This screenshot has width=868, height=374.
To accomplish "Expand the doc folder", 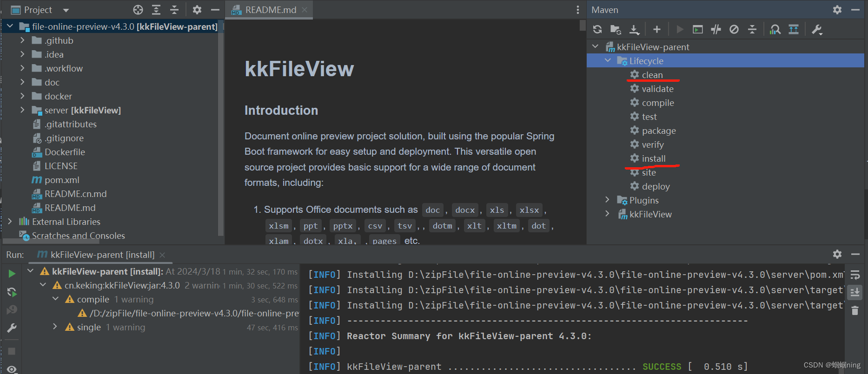I will [x=22, y=82].
